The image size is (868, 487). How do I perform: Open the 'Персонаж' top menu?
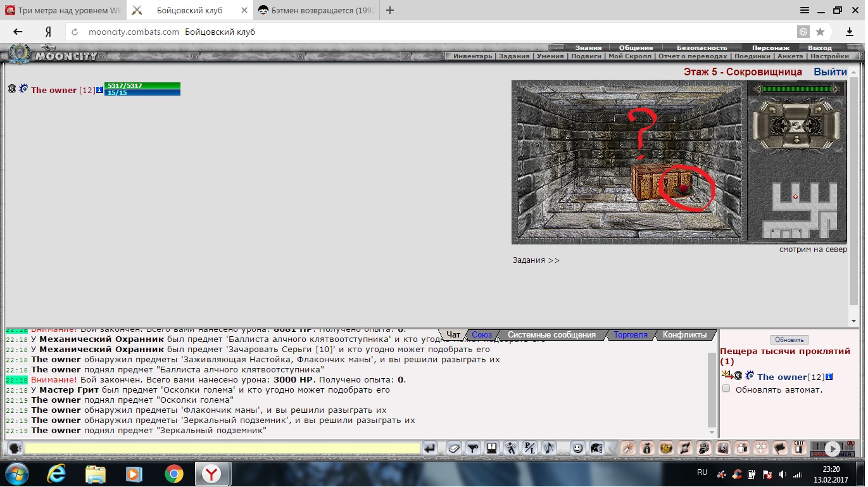(771, 47)
